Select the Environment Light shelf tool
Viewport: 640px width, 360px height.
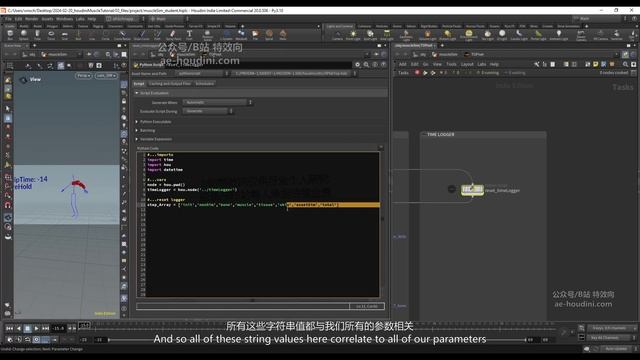pos(469,35)
